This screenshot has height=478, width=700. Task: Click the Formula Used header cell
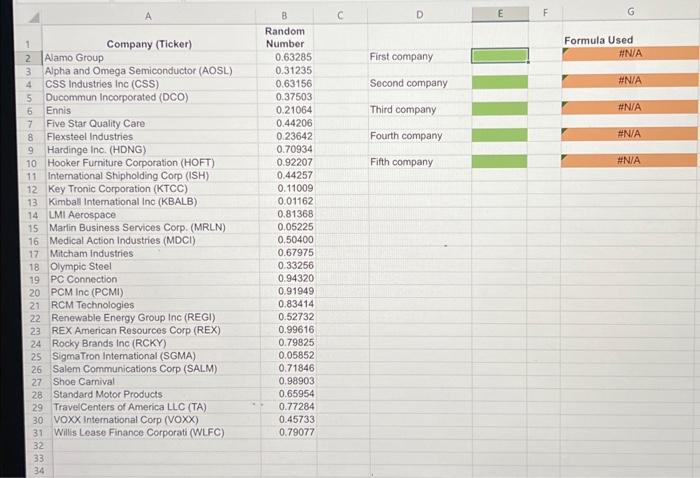(630, 35)
